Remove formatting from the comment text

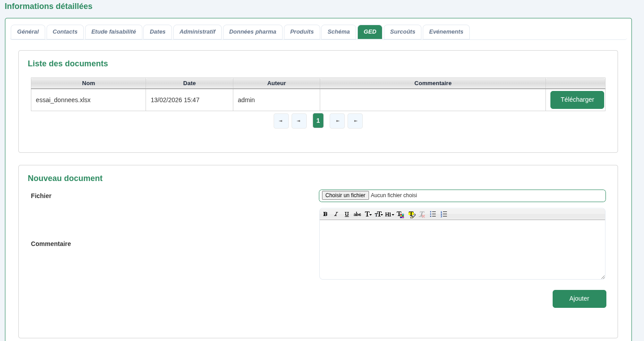tap(421, 214)
